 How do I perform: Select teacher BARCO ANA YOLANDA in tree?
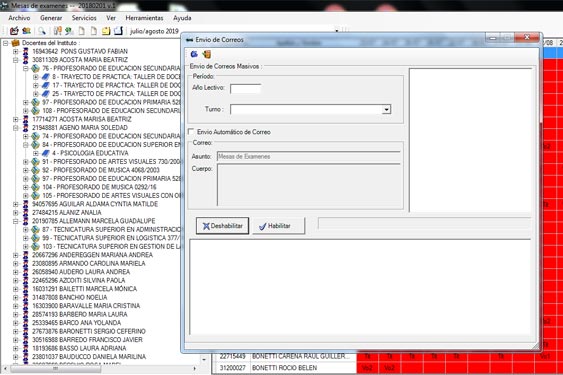coord(76,323)
